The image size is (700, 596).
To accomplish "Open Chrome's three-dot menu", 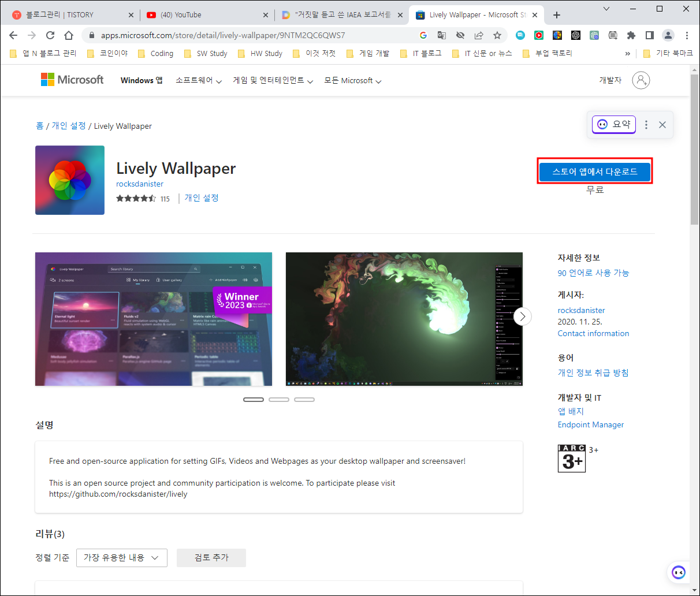I will coord(687,35).
